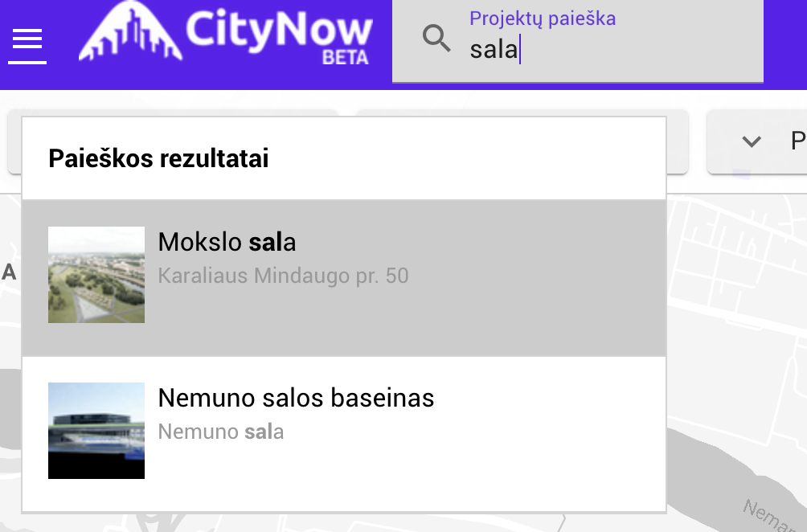
Task: Click the Karaliaus Mindaugo pr. 50 address
Action: click(x=283, y=276)
